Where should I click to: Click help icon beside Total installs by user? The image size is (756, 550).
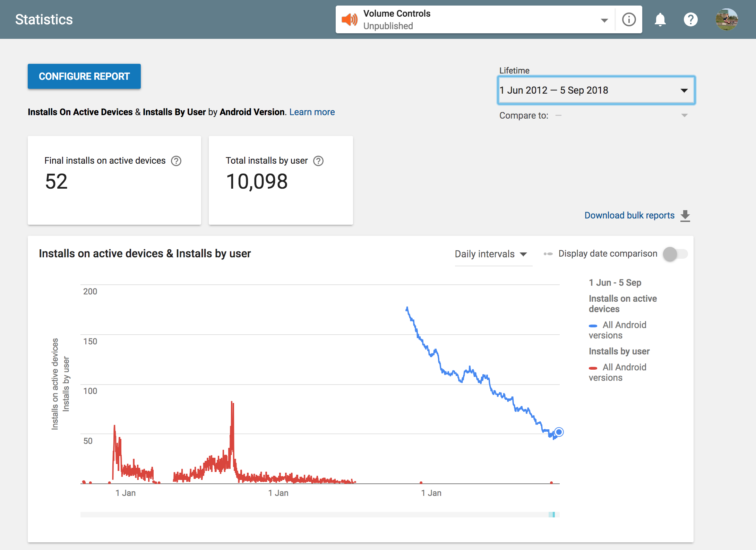click(318, 161)
